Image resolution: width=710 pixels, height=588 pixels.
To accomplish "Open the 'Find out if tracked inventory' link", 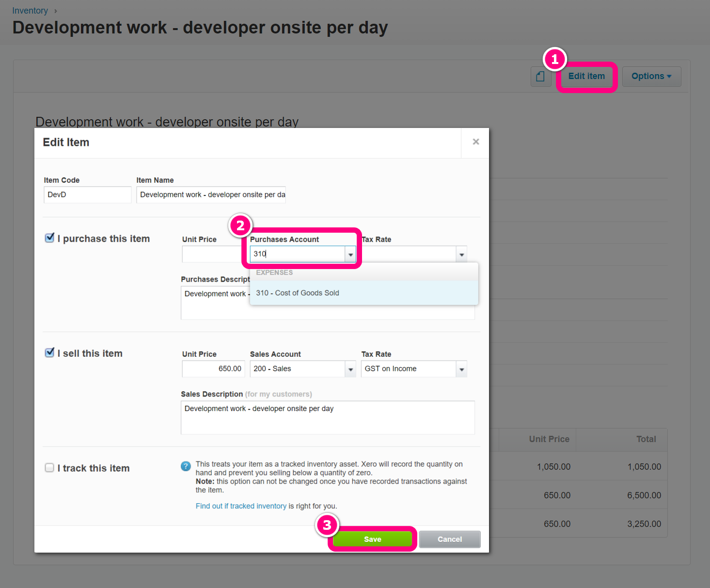I will click(x=241, y=506).
